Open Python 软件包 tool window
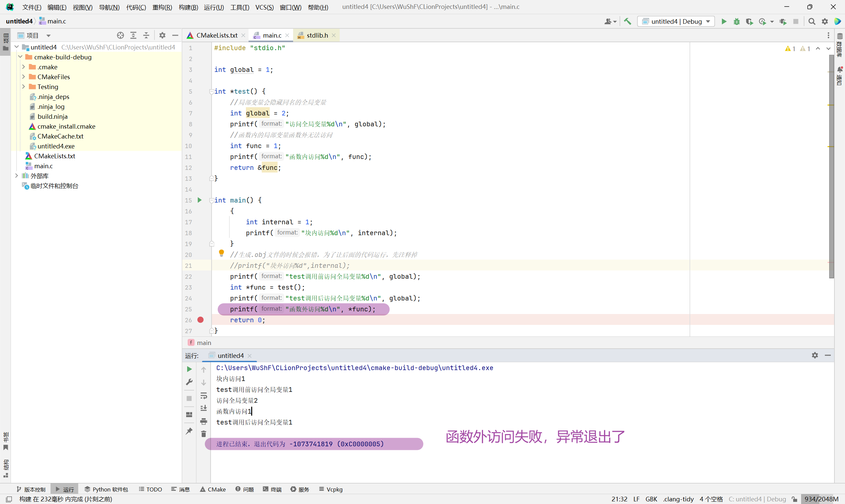Screen dimensions: 845x504 (x=106, y=489)
